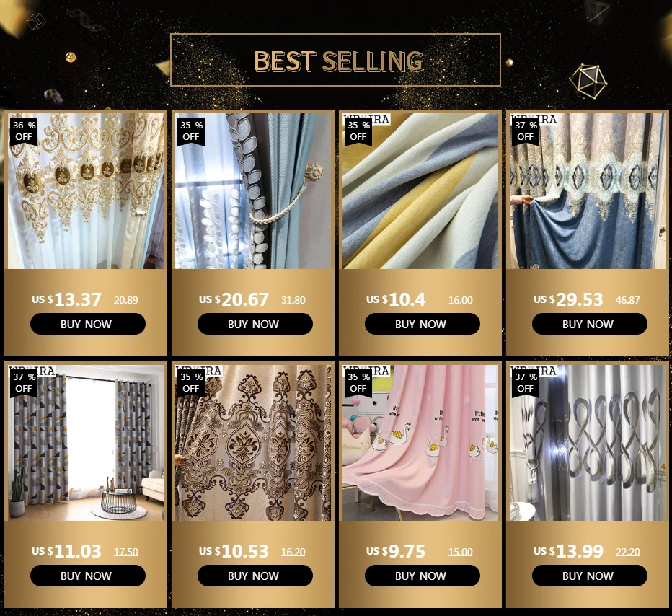
Task: Open the yellow and grey striped fabric image
Action: (420, 191)
